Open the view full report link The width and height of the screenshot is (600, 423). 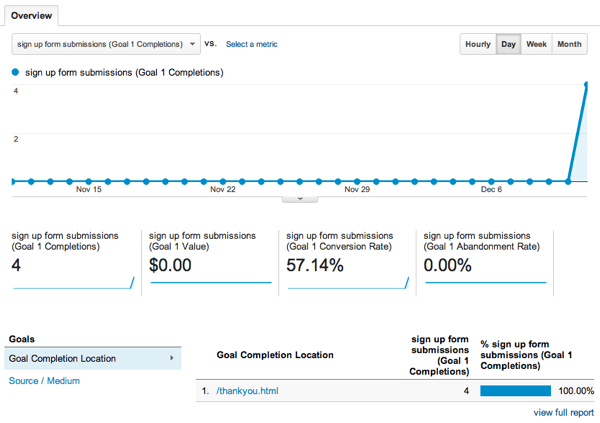(563, 412)
